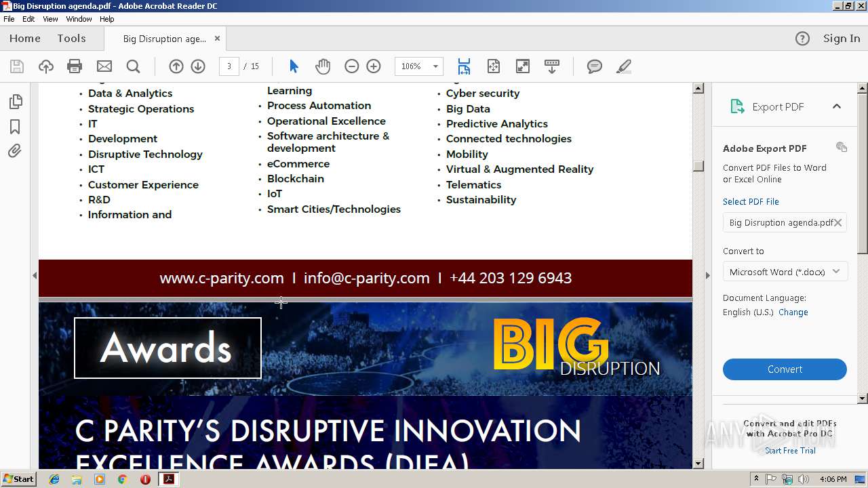Click Sign In
The image size is (868, 488).
coord(842,39)
